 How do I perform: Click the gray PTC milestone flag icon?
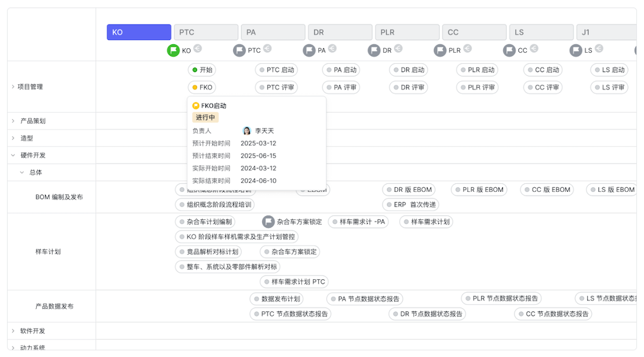coord(240,50)
